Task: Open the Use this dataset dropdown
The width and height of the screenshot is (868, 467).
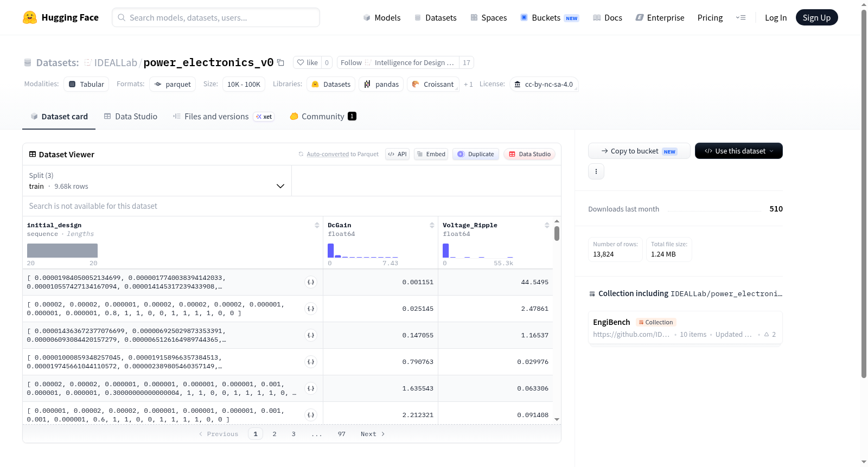Action: 739,151
